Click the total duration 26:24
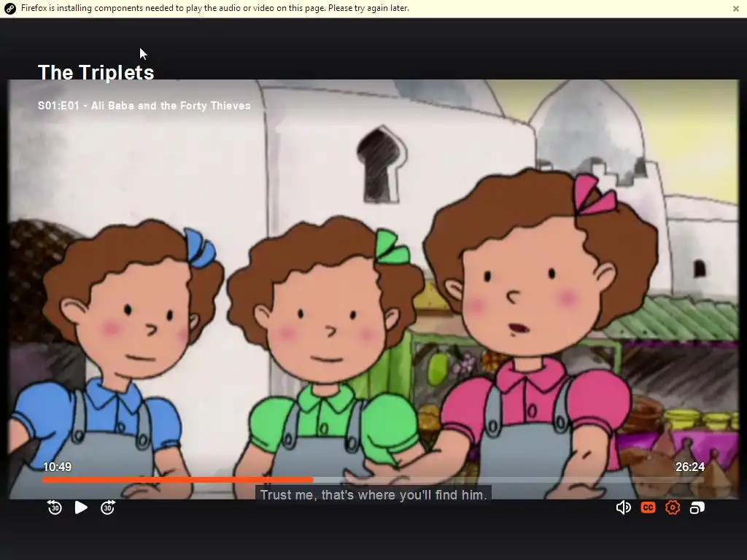Screen dimensions: 747x560 (690, 467)
